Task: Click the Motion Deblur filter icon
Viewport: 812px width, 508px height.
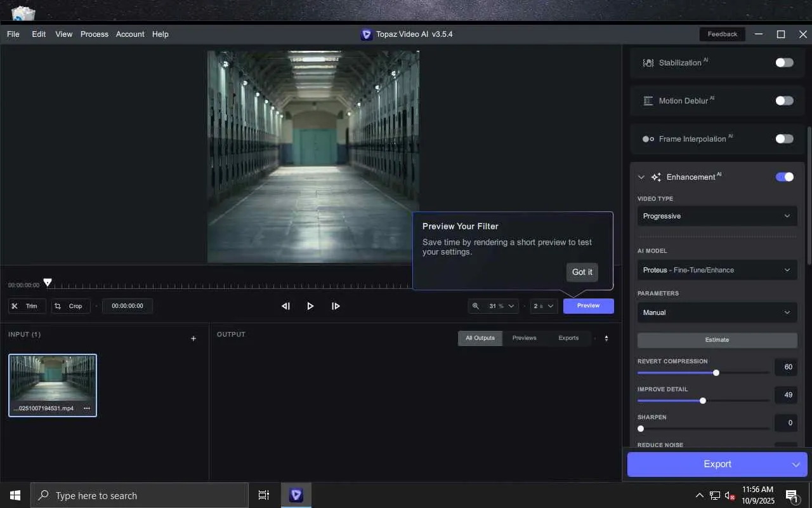Action: [x=648, y=101]
